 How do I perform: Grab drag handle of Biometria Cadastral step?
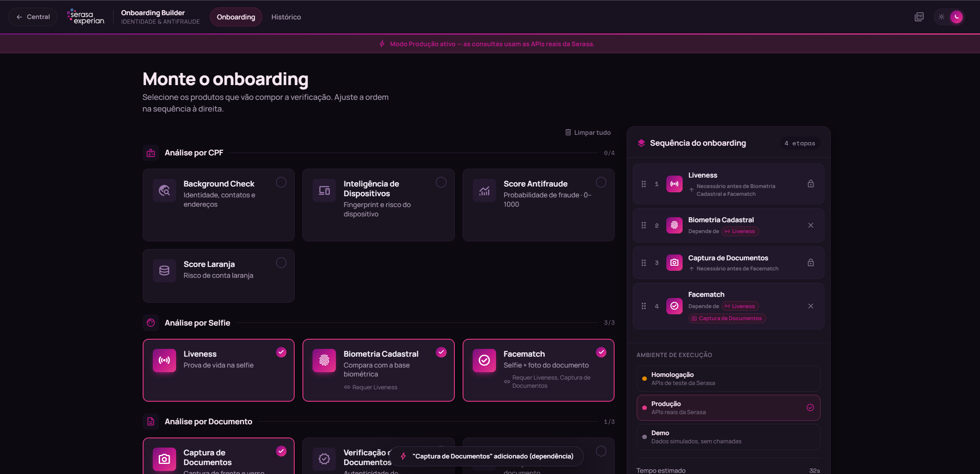pyautogui.click(x=644, y=225)
